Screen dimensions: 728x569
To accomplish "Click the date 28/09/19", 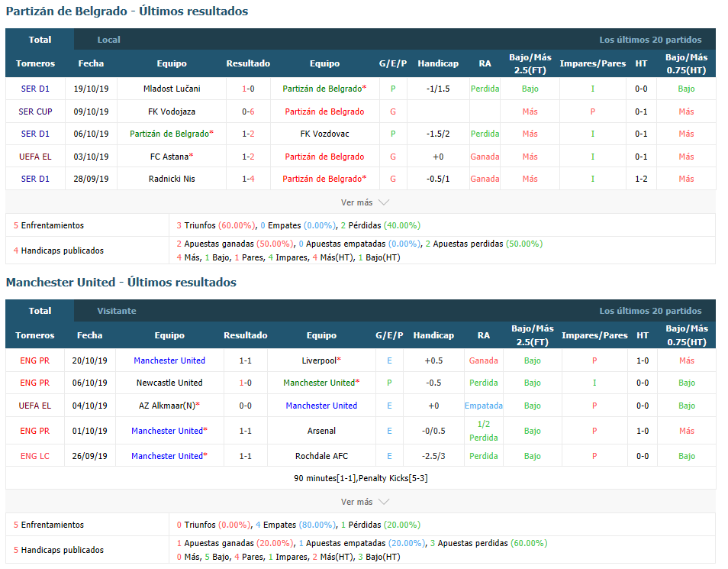I will [91, 179].
